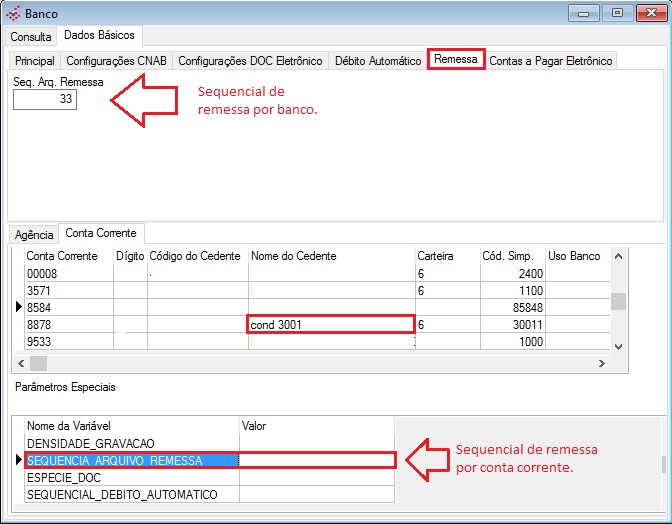Click the value cell for SEQUENCIA_ARQUIVO_REMESSA
The height and width of the screenshot is (524, 672).
point(317,461)
